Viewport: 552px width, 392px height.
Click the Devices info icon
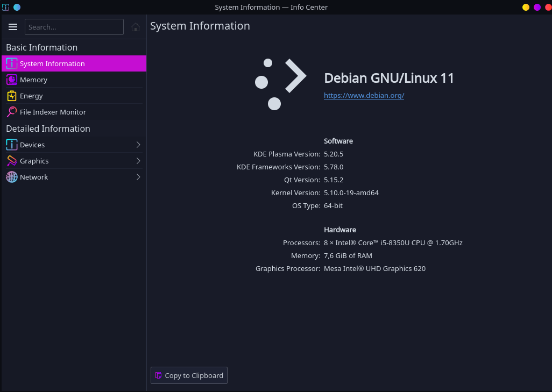[12, 145]
